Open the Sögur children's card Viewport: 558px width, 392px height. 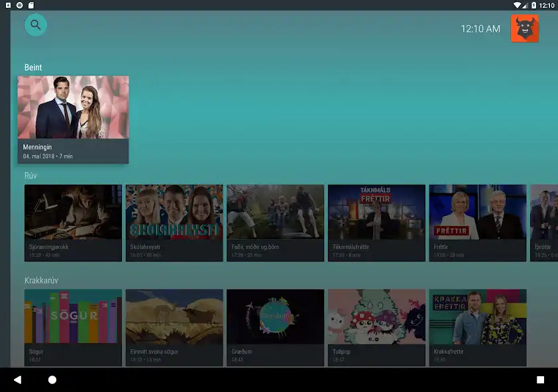pyautogui.click(x=73, y=328)
